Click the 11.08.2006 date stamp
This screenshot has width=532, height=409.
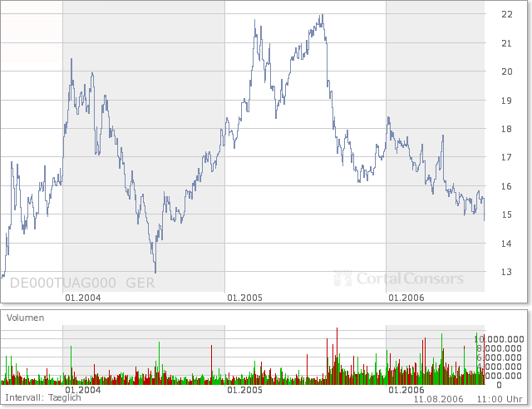(441, 399)
